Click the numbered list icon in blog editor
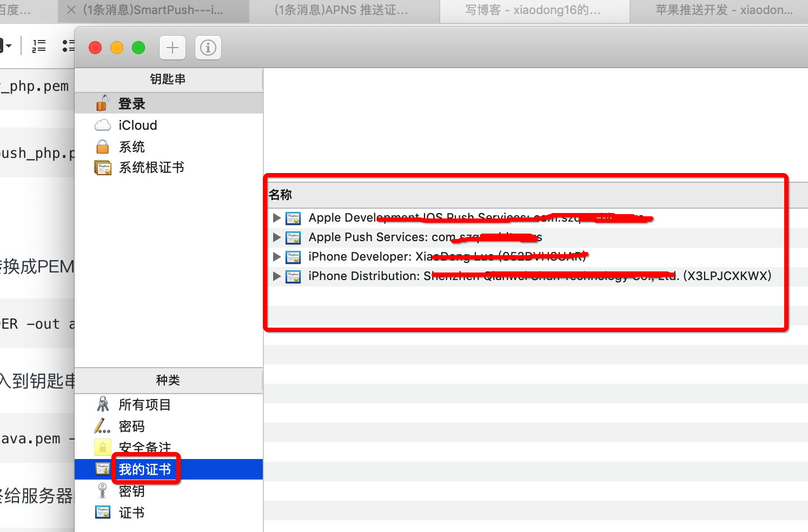Image resolution: width=808 pixels, height=532 pixels. click(39, 46)
